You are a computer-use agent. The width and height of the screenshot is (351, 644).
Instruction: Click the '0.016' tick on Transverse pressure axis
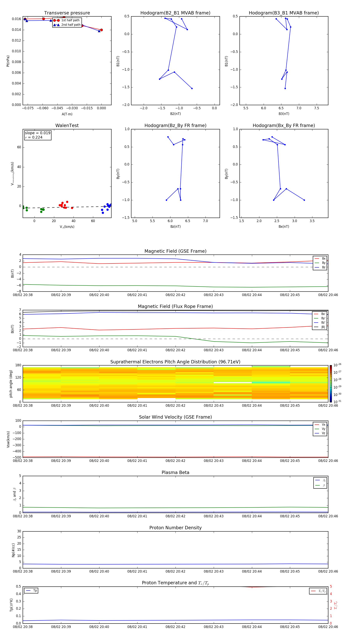pos(17,19)
